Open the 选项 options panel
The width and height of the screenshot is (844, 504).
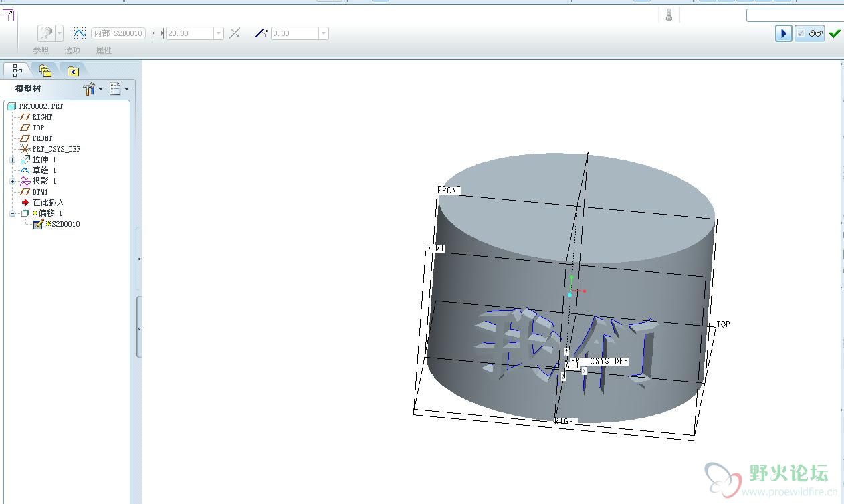coord(72,51)
